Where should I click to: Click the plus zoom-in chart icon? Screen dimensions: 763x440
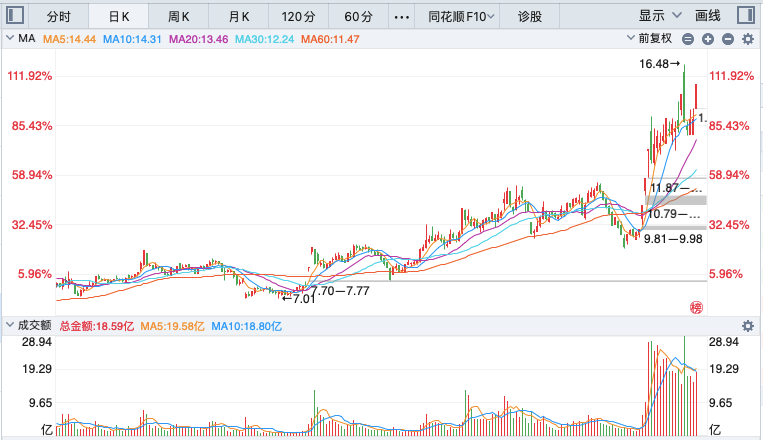coord(708,39)
